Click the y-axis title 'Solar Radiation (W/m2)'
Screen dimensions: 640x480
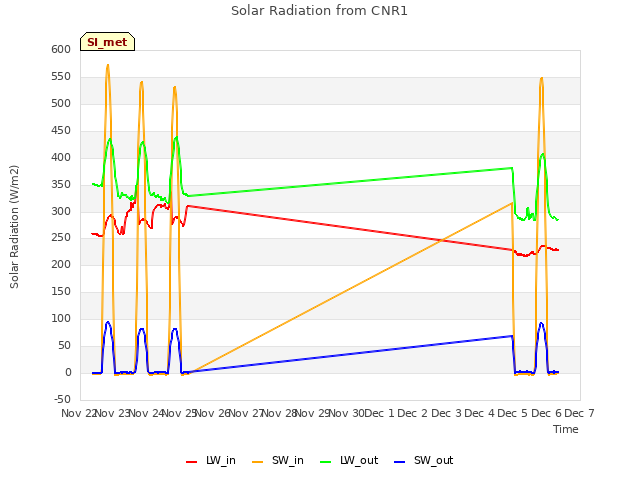(x=14, y=227)
